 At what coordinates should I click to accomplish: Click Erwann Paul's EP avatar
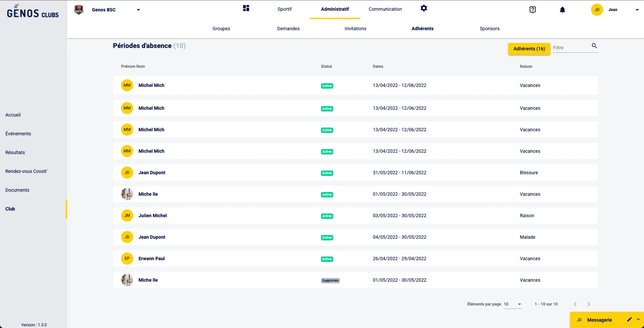click(x=127, y=259)
